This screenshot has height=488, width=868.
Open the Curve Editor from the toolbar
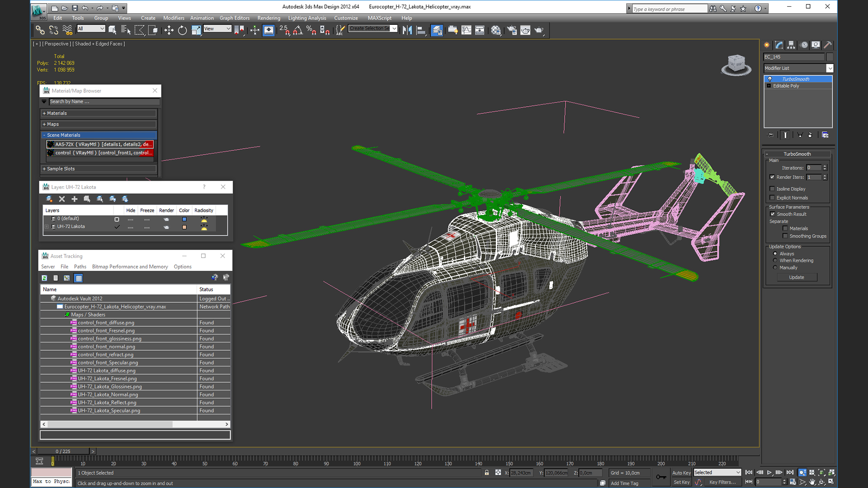[x=466, y=30]
